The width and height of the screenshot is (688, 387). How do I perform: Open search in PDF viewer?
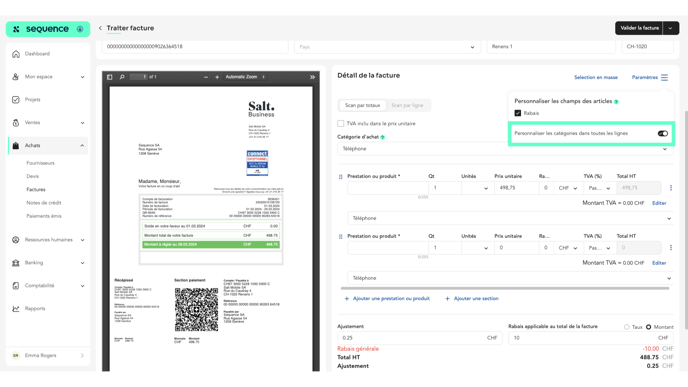pos(122,77)
